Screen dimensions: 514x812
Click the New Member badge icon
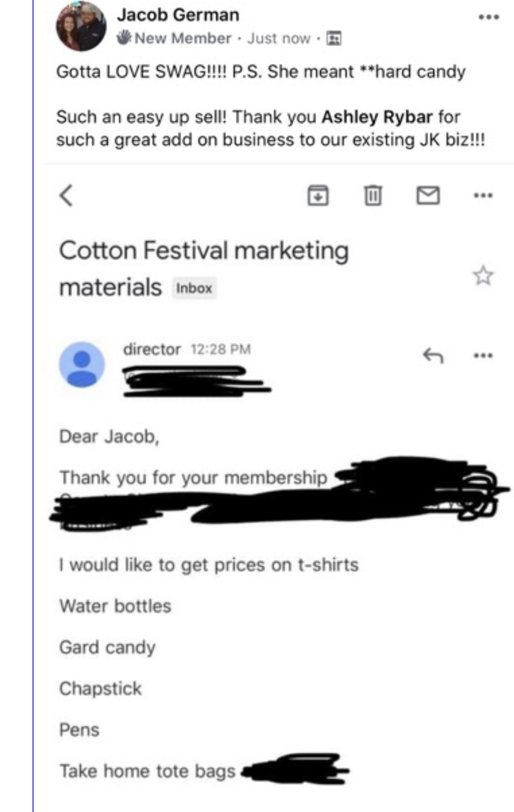(124, 37)
